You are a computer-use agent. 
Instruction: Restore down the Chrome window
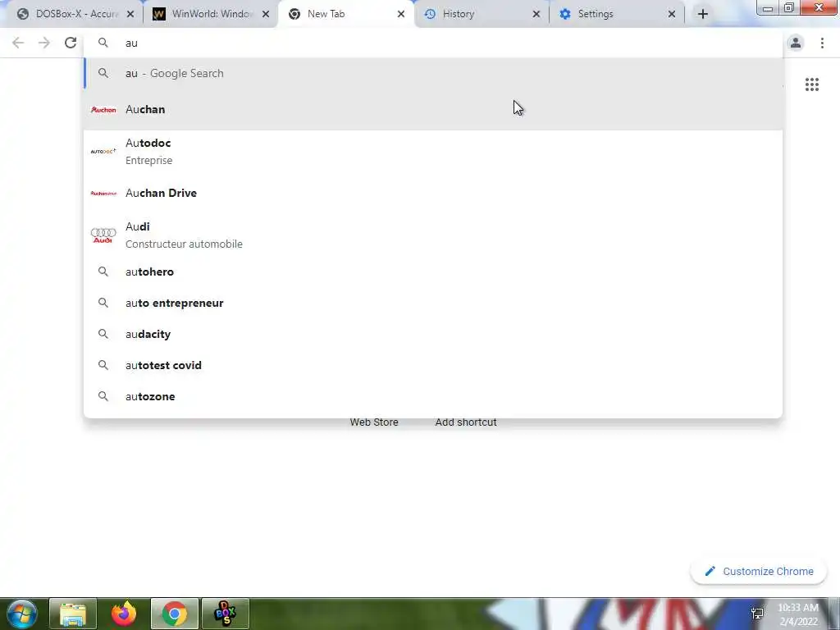point(789,7)
